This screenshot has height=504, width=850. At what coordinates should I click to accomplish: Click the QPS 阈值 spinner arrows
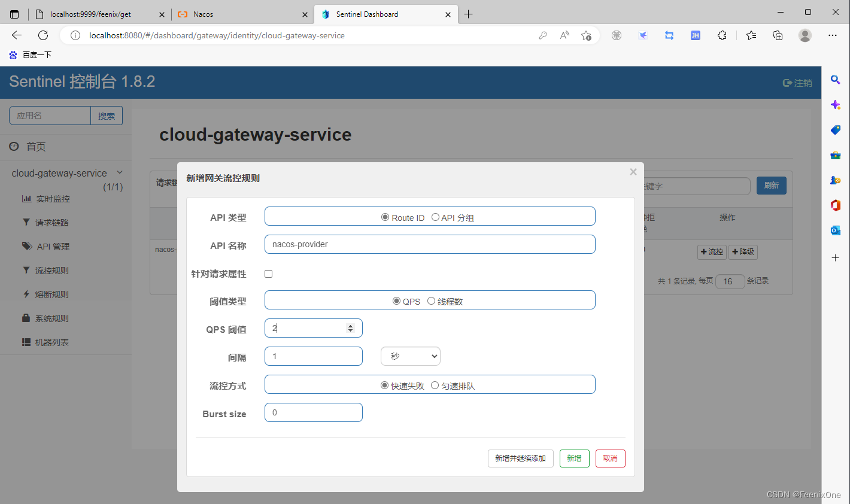[x=350, y=328]
